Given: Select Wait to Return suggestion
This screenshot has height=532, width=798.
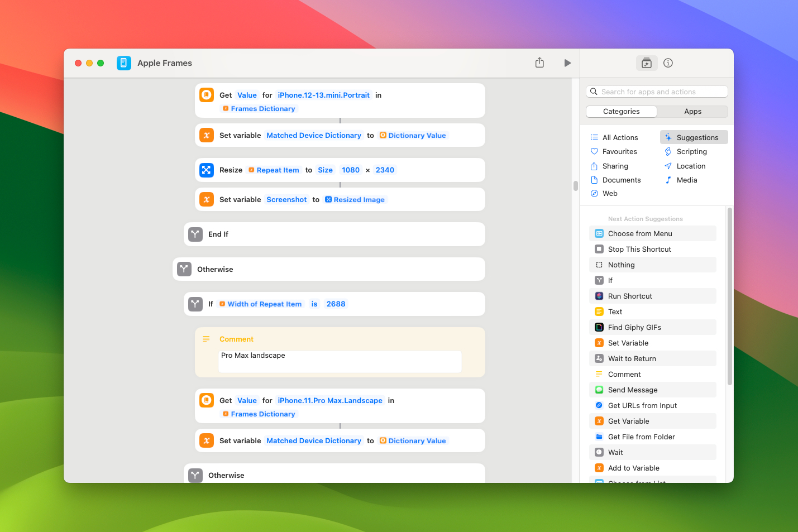Looking at the screenshot, I should tap(653, 358).
